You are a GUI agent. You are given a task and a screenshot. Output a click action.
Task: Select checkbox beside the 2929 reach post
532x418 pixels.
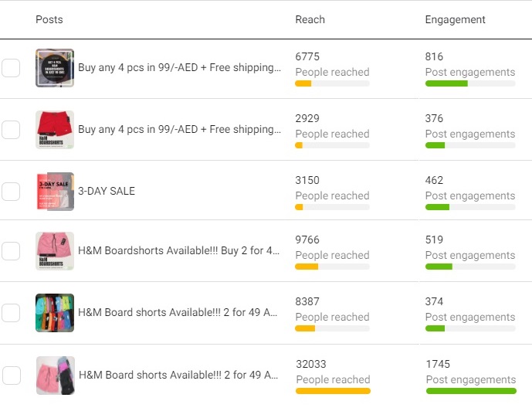pyautogui.click(x=11, y=130)
